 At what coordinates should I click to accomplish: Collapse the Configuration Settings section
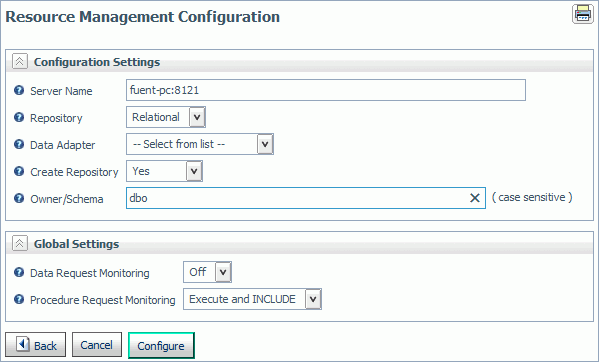tap(19, 61)
